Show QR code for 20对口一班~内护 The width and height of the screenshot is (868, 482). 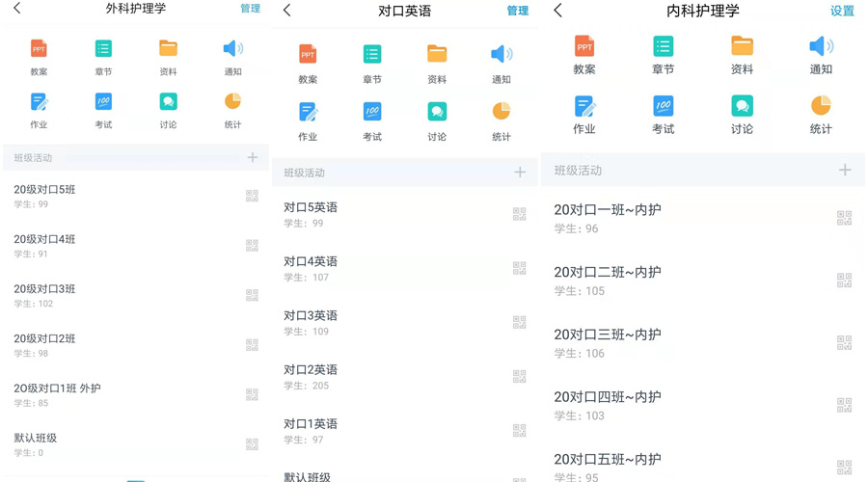pos(844,218)
